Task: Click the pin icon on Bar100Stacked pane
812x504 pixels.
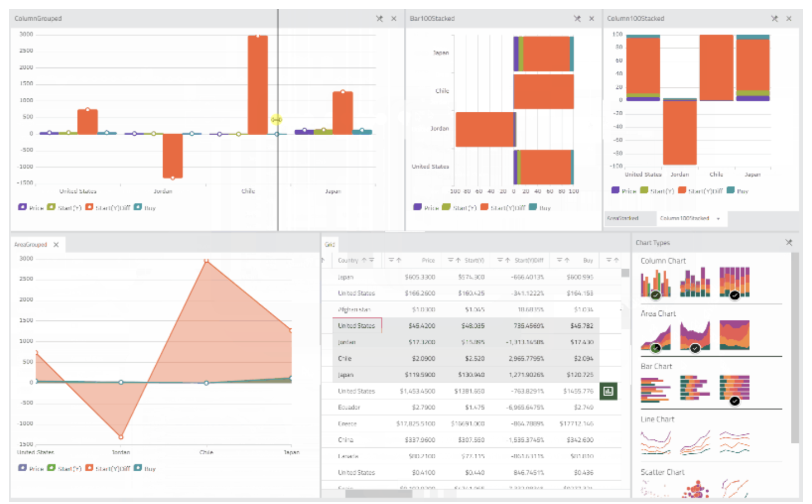Action: click(577, 19)
